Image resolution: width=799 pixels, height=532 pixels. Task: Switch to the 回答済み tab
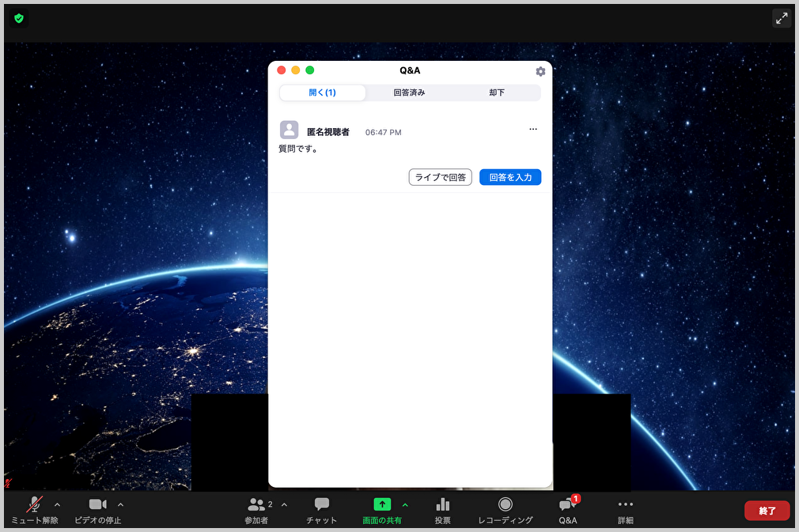(409, 92)
